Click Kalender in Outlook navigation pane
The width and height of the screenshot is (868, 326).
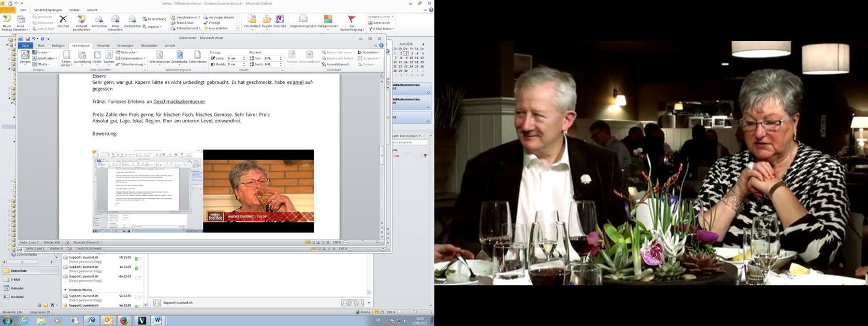click(30, 288)
